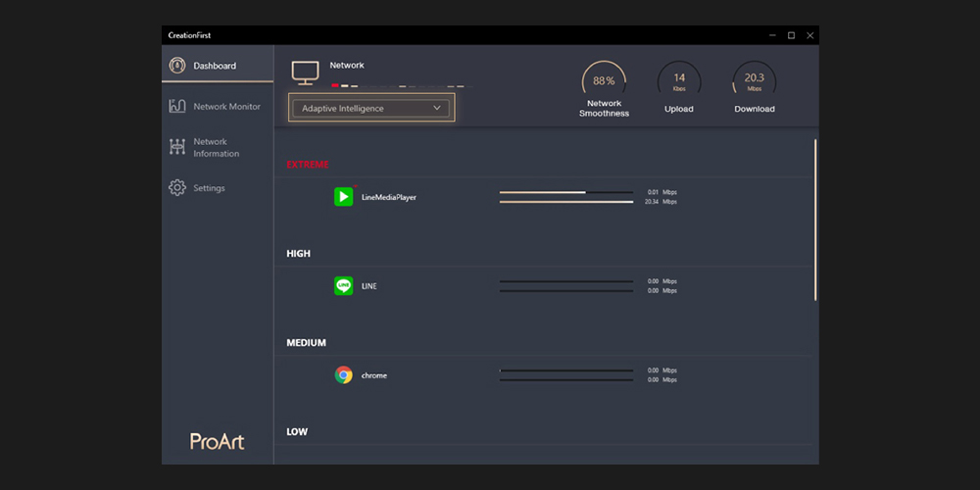Select the EXTREME priority heading
Screen dimensions: 980x490
click(x=308, y=165)
